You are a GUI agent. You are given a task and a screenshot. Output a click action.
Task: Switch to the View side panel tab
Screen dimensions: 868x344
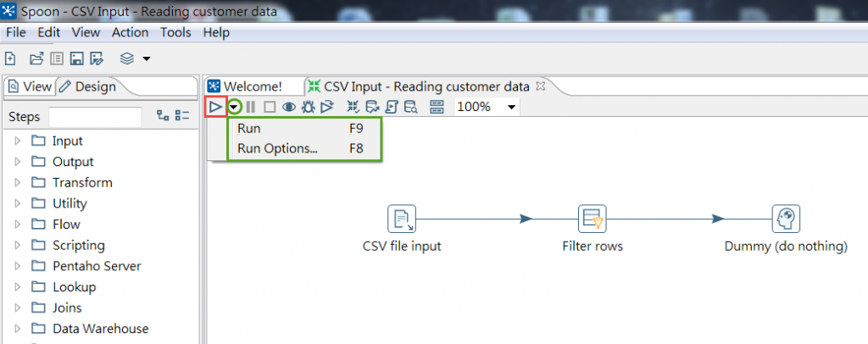(x=31, y=86)
